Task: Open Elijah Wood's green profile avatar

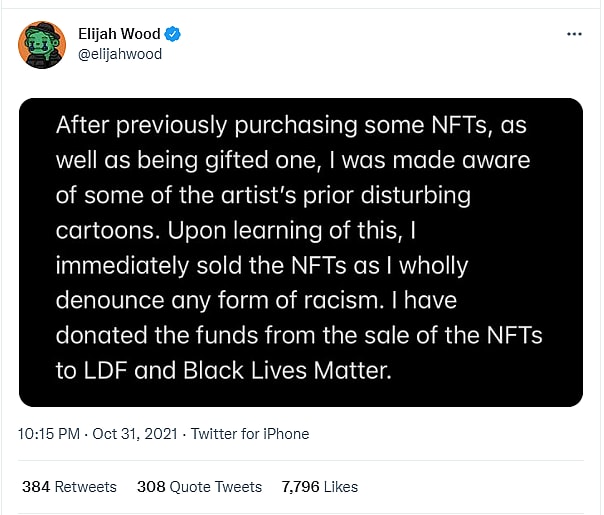Action: coord(42,45)
